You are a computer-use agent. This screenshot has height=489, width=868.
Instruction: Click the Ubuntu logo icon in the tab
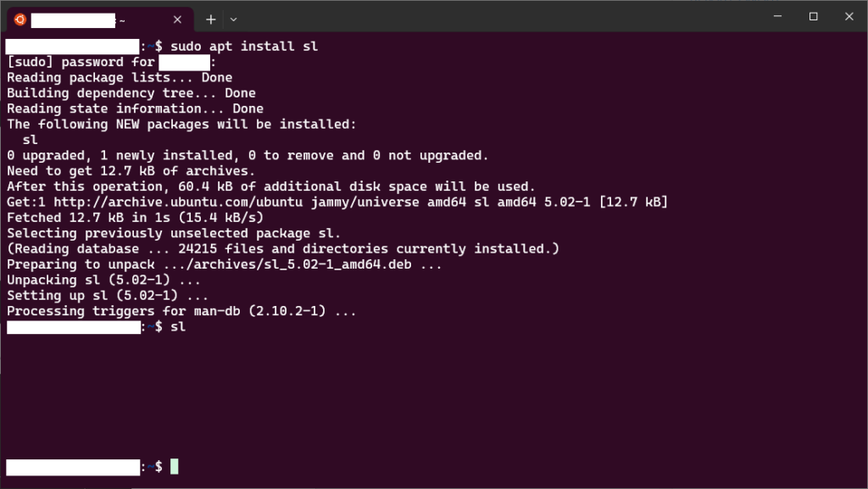pyautogui.click(x=20, y=19)
